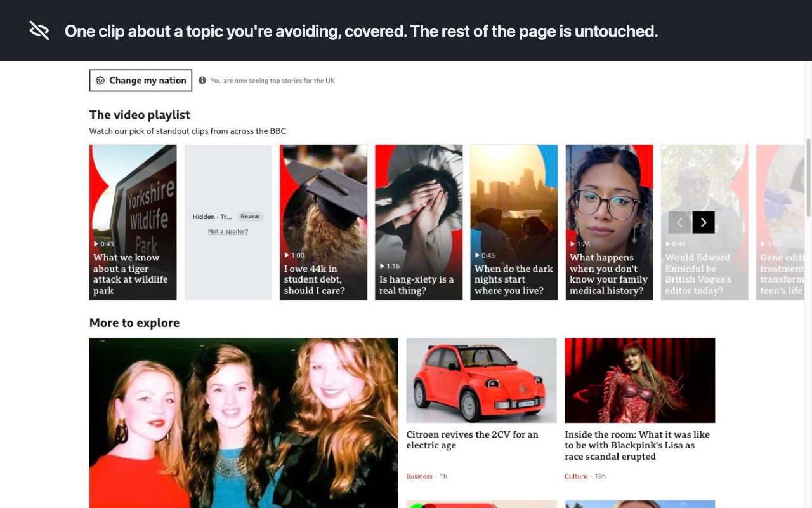Click 'You are now seeing top stories for the UK'
Screen dimensions: 812x508
point(273,81)
